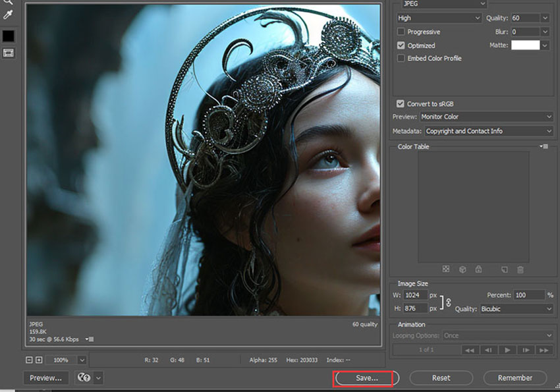560x392 pixels.
Task: Click the zoom in plus icon
Action: tap(39, 360)
